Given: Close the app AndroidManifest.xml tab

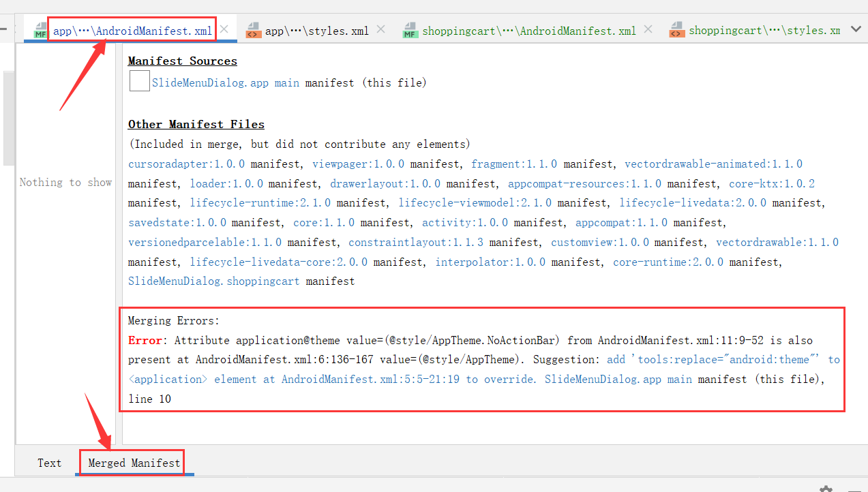Looking at the screenshot, I should (223, 29).
